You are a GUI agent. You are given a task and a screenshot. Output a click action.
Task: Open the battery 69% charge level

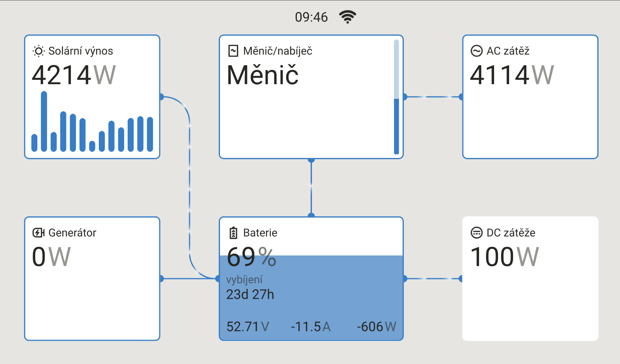coord(251,257)
